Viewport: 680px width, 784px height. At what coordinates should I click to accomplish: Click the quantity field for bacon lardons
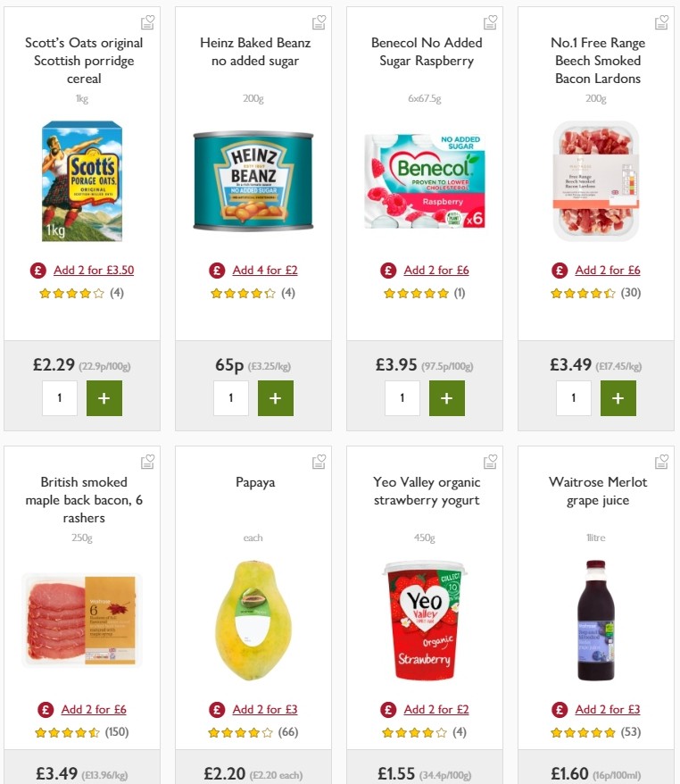pos(573,398)
